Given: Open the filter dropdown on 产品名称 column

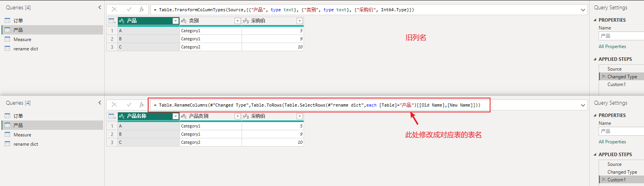Looking at the screenshot, I should point(175,116).
